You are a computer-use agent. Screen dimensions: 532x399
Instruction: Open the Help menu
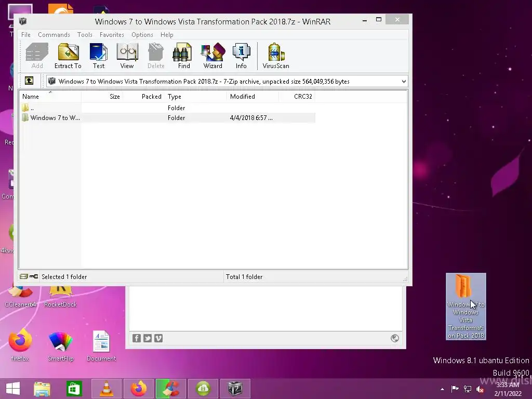coord(167,35)
